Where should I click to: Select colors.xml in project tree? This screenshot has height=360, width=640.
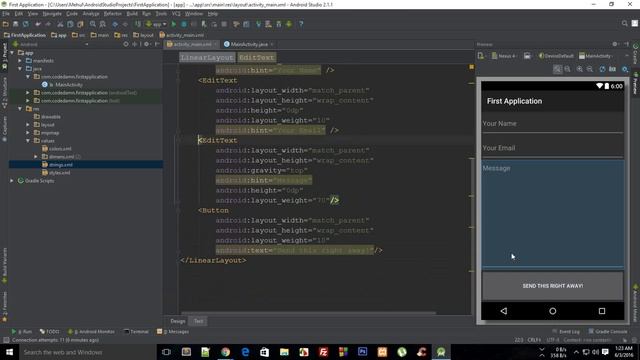[60, 149]
